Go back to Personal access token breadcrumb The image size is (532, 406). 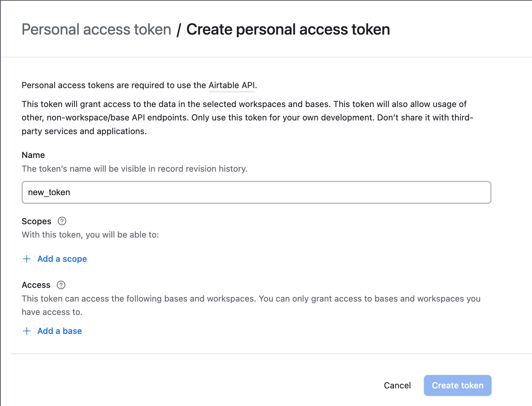coord(96,29)
